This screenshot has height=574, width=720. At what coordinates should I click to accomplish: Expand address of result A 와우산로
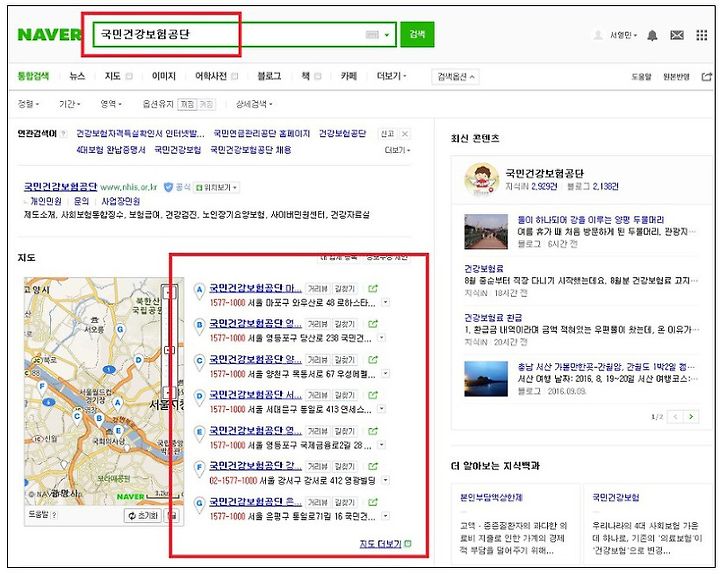coord(386,302)
